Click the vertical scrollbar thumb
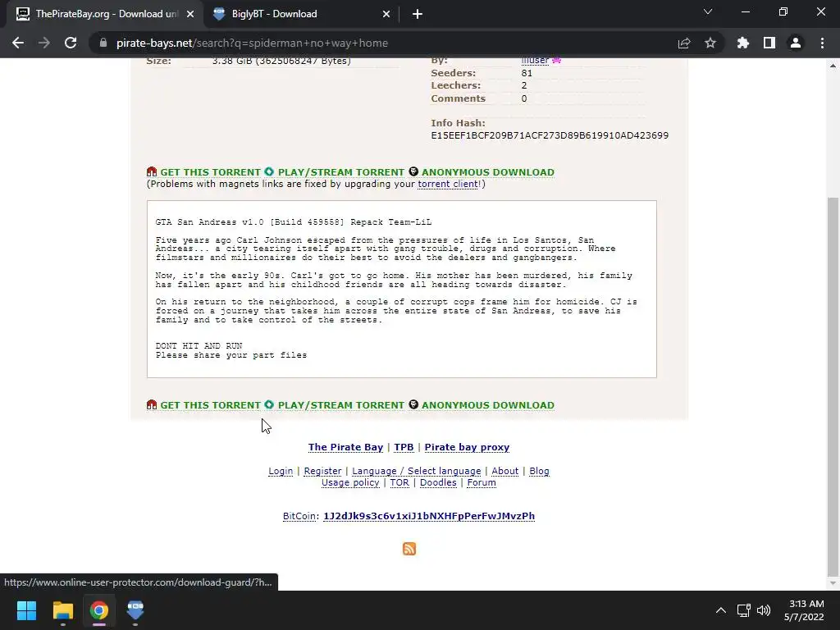Image resolution: width=840 pixels, height=630 pixels. [833, 386]
